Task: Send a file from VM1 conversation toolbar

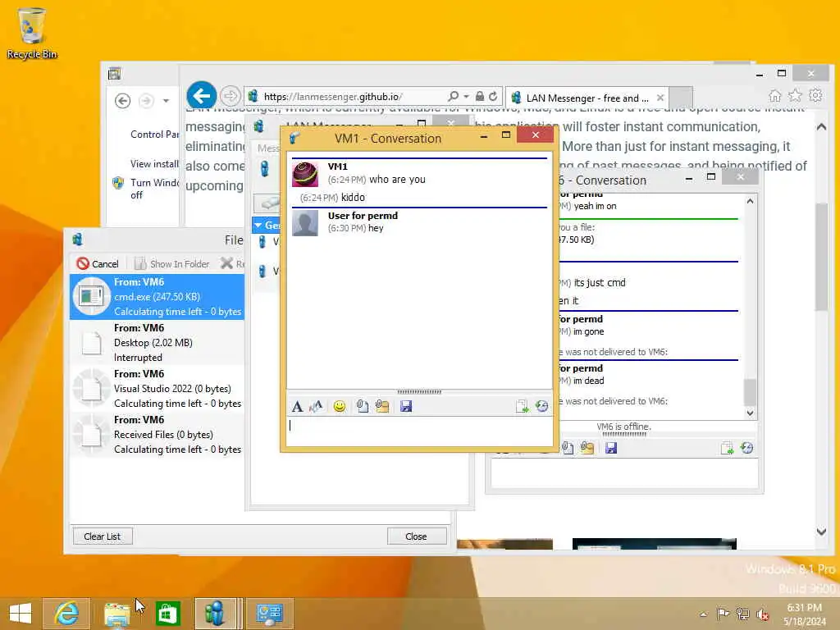Action: (362, 407)
